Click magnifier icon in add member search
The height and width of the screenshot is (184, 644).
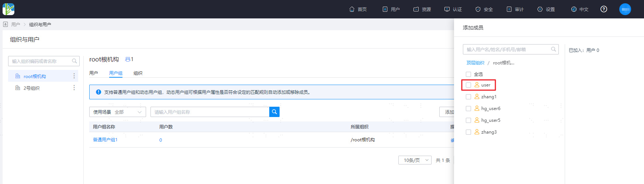pyautogui.click(x=554, y=49)
